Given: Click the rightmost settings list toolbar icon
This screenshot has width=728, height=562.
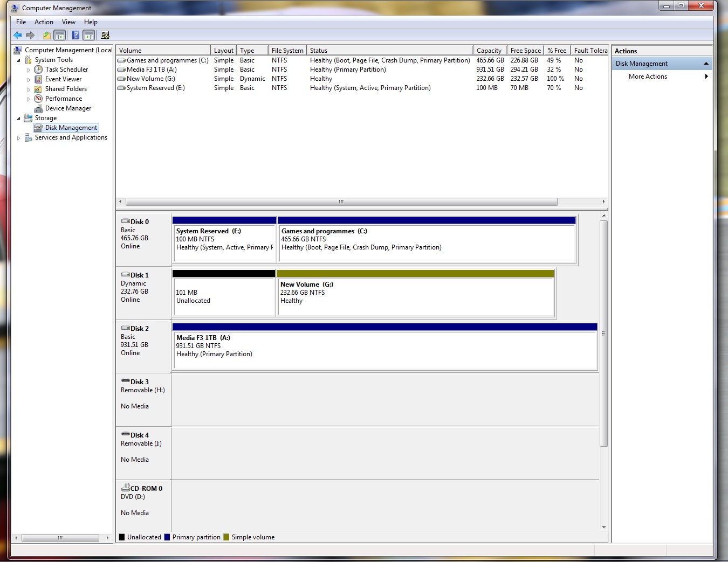Looking at the screenshot, I should (x=105, y=35).
